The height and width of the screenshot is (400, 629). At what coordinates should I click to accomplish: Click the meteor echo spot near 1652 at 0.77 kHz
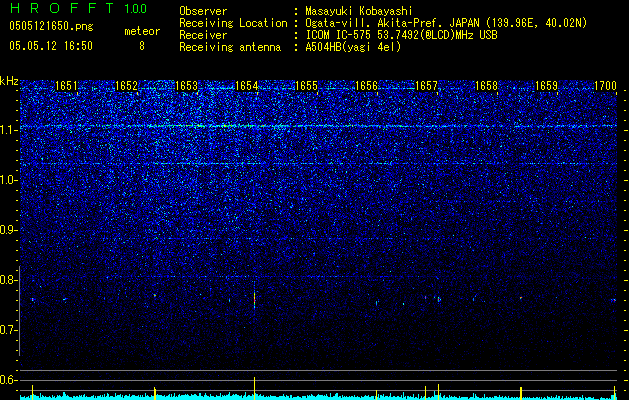[x=155, y=295]
